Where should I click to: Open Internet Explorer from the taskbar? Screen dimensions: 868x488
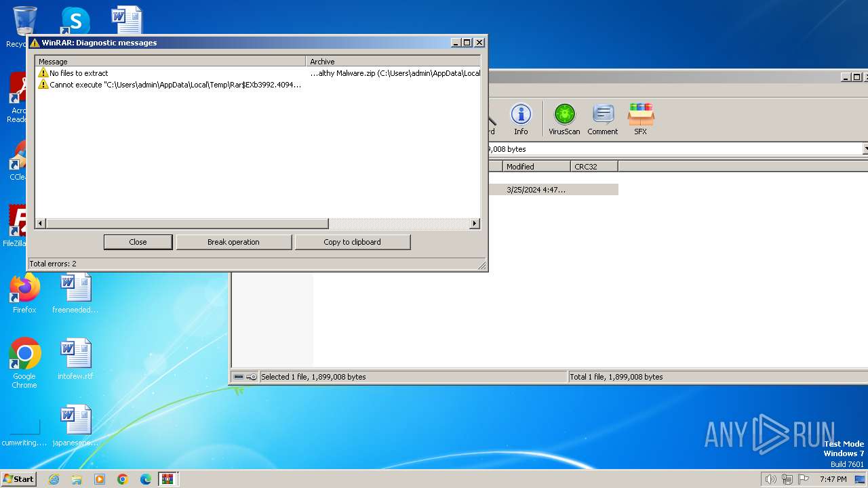54,479
